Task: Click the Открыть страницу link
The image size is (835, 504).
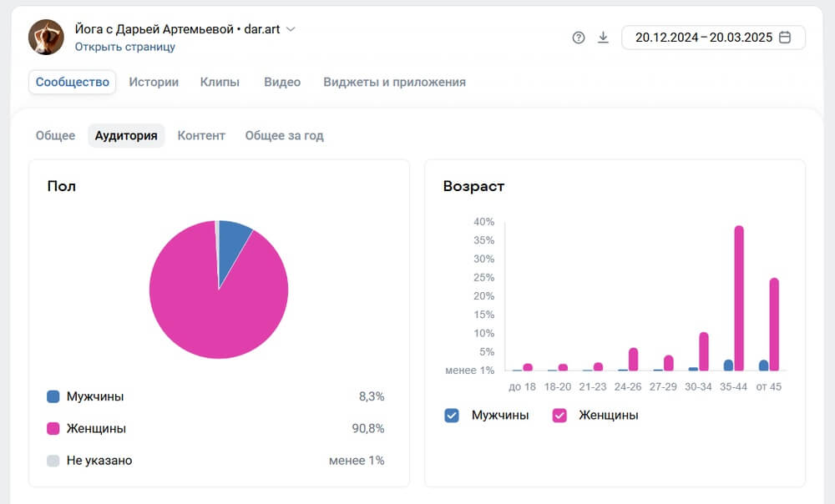Action: (x=124, y=47)
